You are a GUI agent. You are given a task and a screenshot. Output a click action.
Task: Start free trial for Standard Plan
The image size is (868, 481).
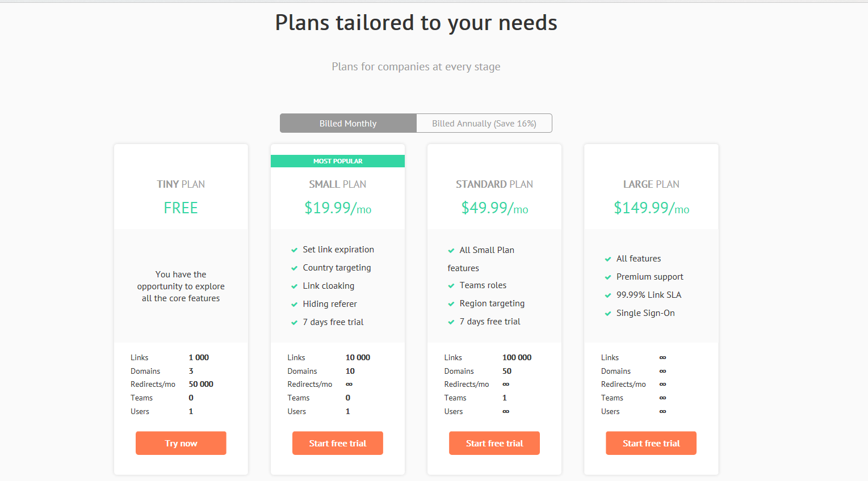pyautogui.click(x=494, y=443)
